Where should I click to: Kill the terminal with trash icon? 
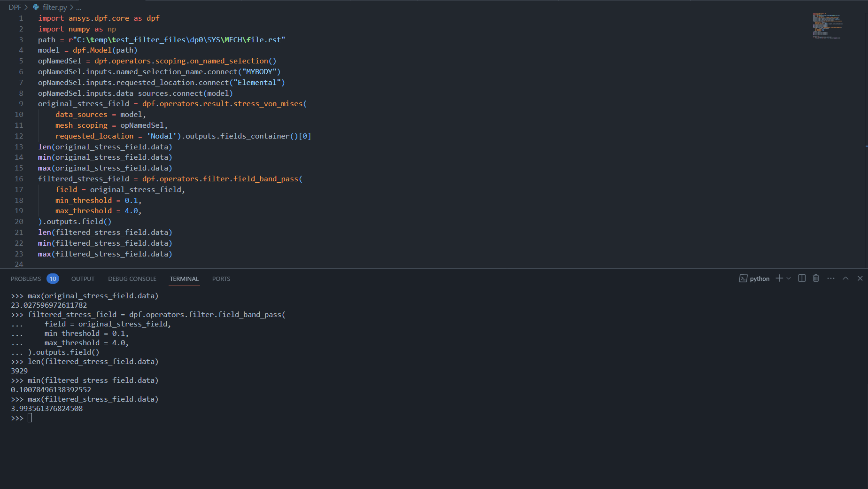[816, 278]
